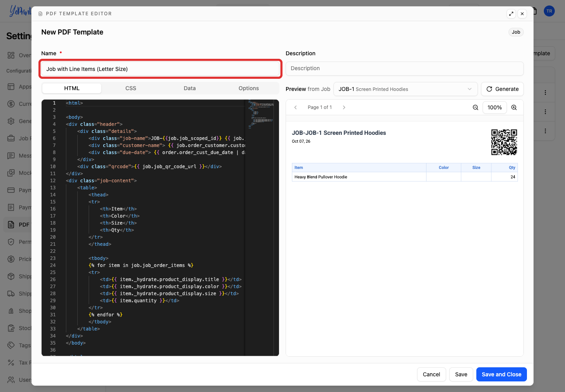Image resolution: width=565 pixels, height=392 pixels.
Task: Click the Job tag badge
Action: pyautogui.click(x=516, y=32)
